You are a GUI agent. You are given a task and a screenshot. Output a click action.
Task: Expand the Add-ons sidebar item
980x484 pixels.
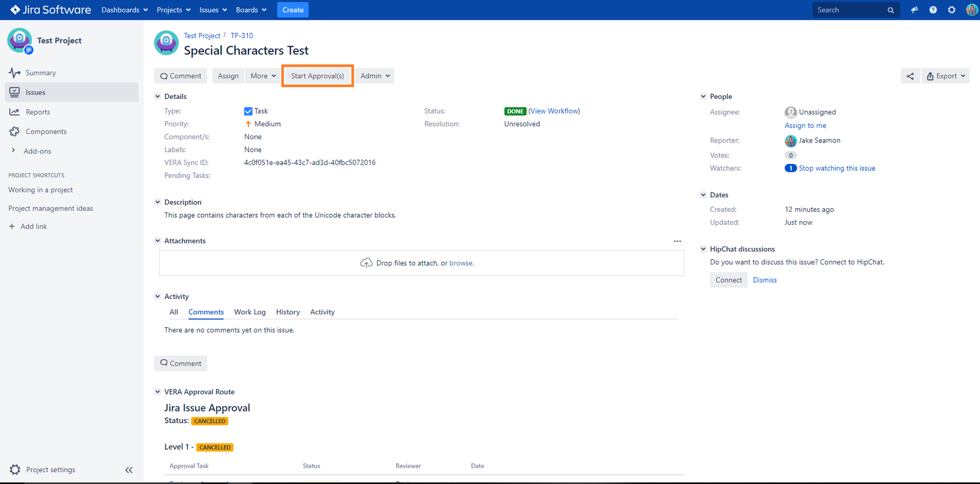click(x=13, y=151)
